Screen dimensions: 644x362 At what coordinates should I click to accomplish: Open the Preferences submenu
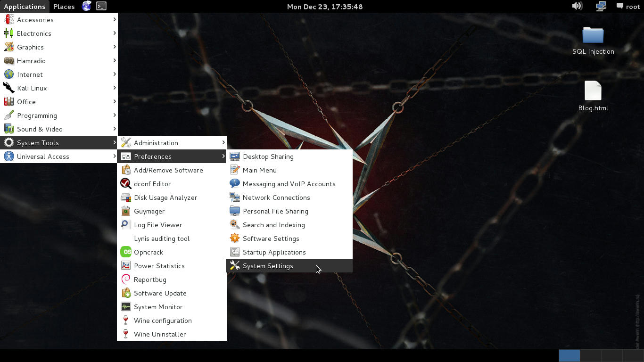pos(172,156)
